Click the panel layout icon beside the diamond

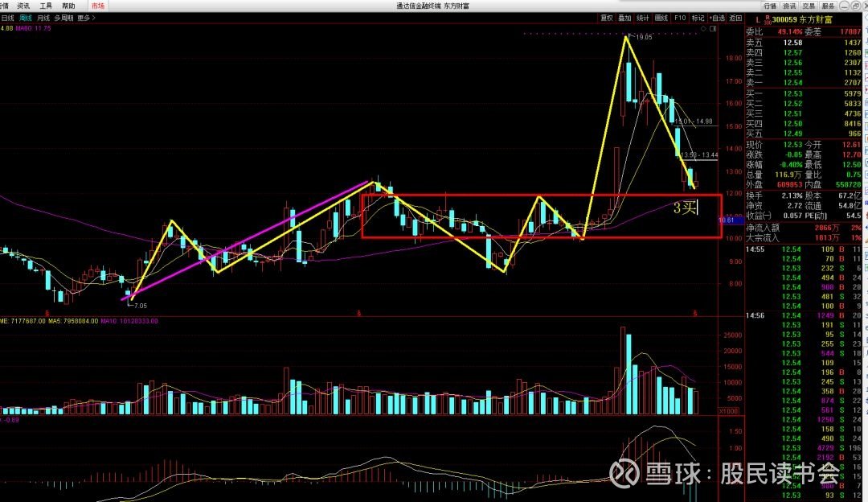coord(714,28)
